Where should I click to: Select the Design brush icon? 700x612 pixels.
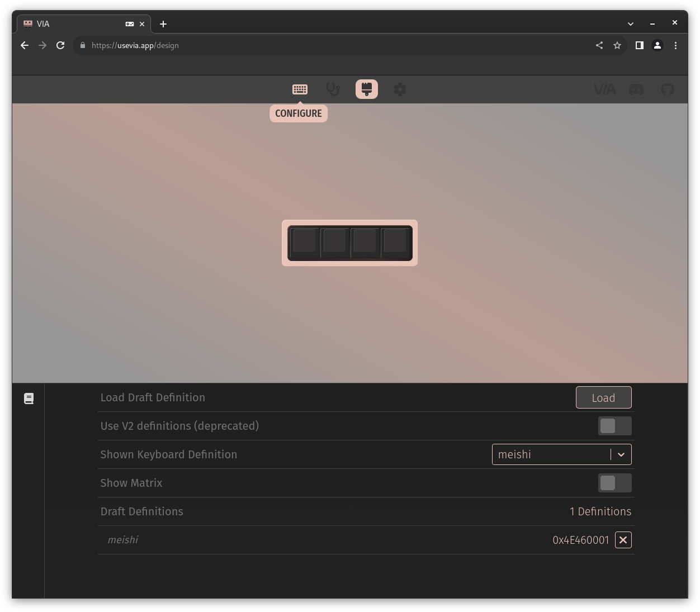coord(367,89)
